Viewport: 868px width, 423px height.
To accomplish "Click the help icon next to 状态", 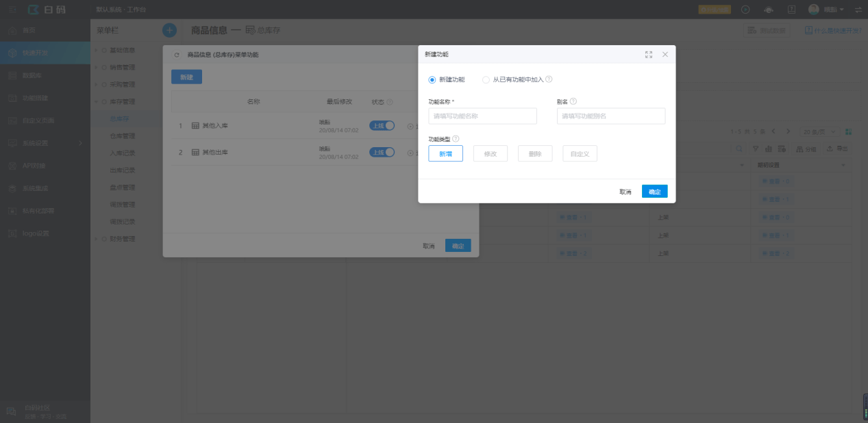I will (x=390, y=102).
